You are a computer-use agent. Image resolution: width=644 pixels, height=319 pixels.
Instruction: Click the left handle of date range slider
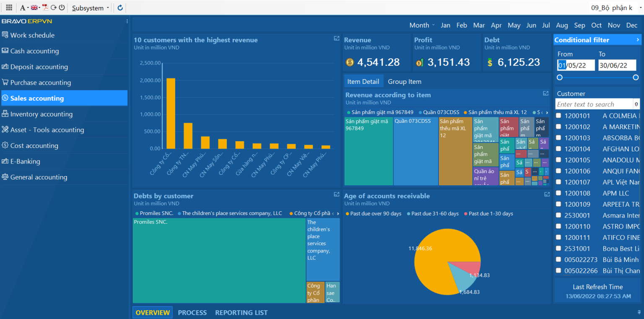pos(559,78)
